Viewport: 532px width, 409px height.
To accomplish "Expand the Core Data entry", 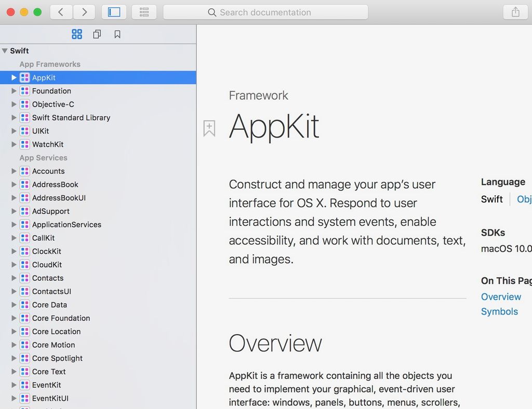I will pos(14,305).
